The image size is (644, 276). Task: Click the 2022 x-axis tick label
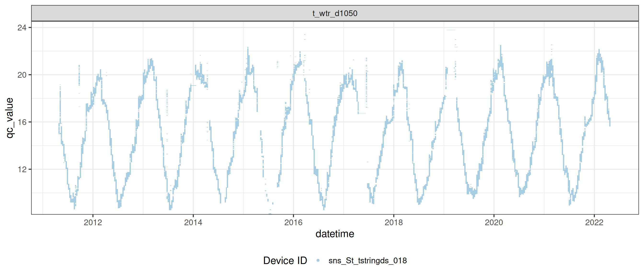coord(594,222)
